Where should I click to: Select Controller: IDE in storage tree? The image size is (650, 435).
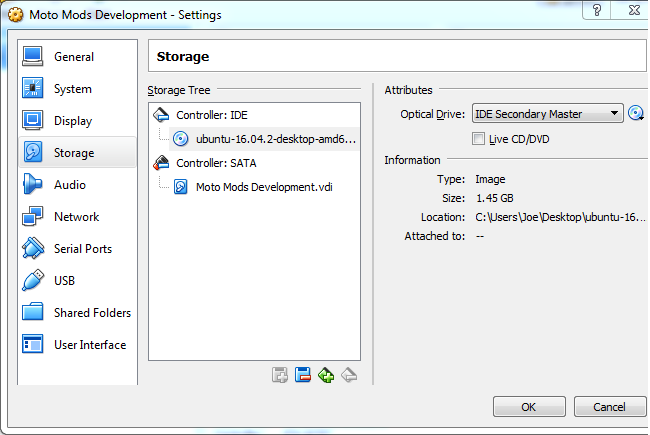click(x=254, y=115)
